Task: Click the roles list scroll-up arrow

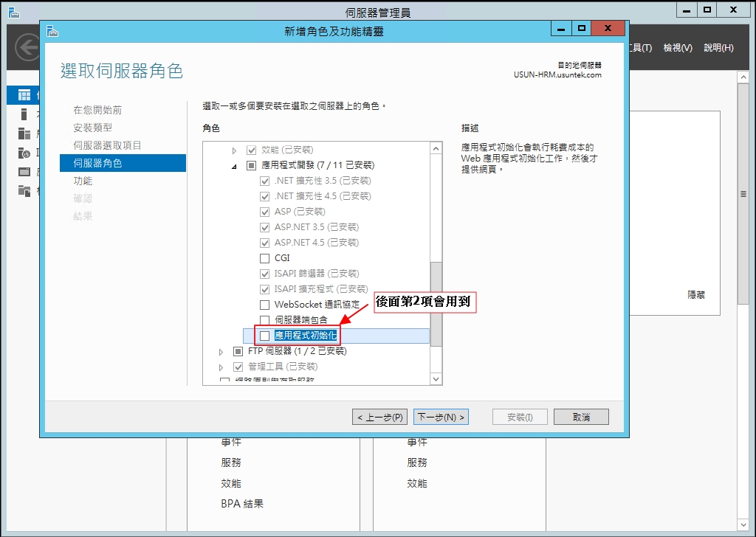Action: (x=436, y=149)
